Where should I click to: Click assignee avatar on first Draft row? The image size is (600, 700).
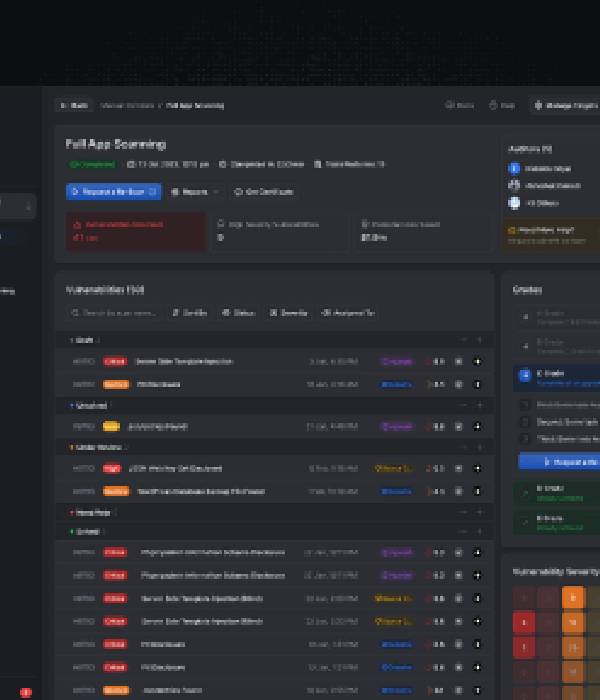point(477,361)
